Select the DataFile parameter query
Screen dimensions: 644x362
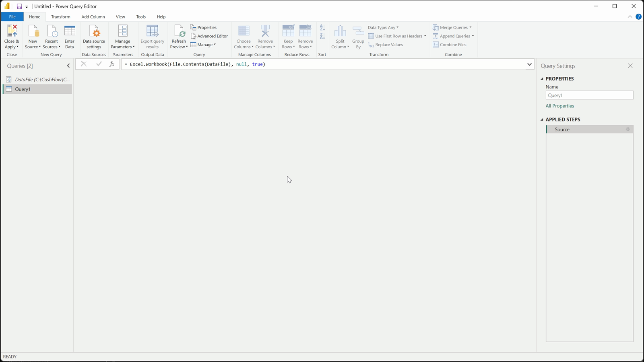tap(37, 80)
